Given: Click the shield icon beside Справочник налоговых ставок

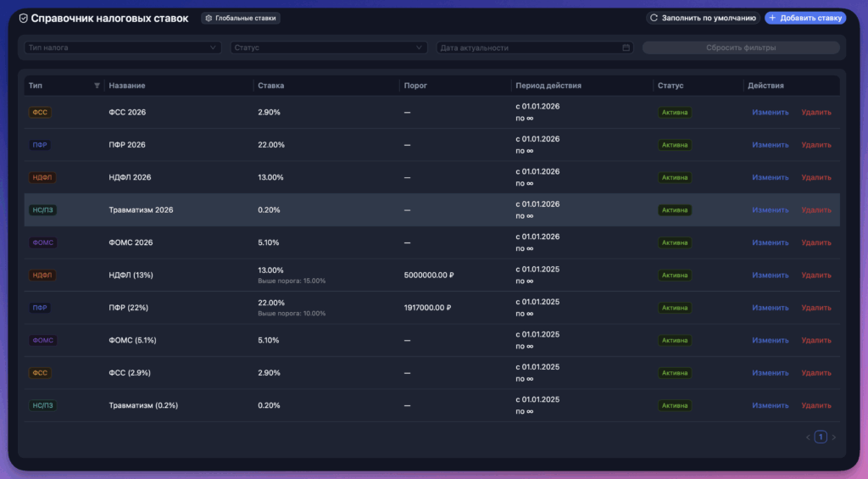Looking at the screenshot, I should [x=23, y=19].
